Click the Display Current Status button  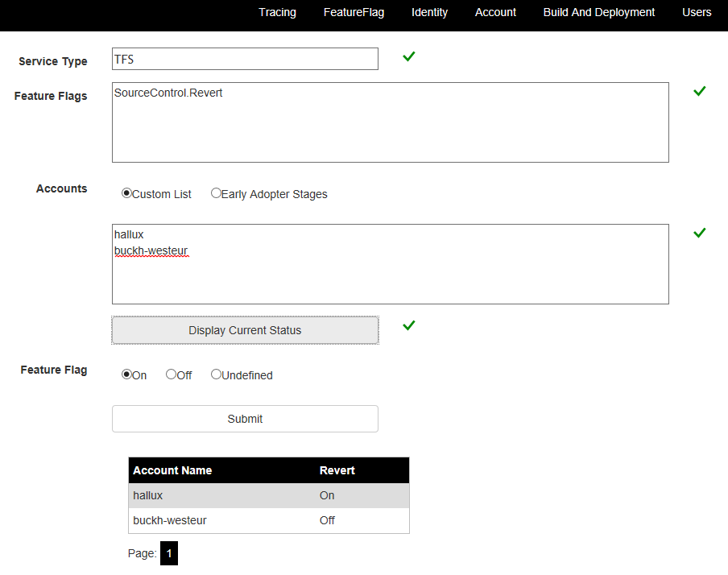click(245, 330)
